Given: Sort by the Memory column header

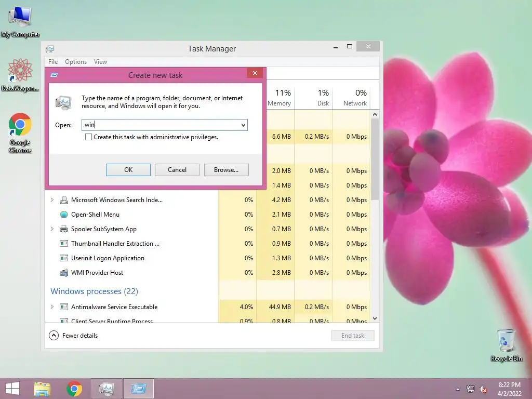Looking at the screenshot, I should (279, 97).
